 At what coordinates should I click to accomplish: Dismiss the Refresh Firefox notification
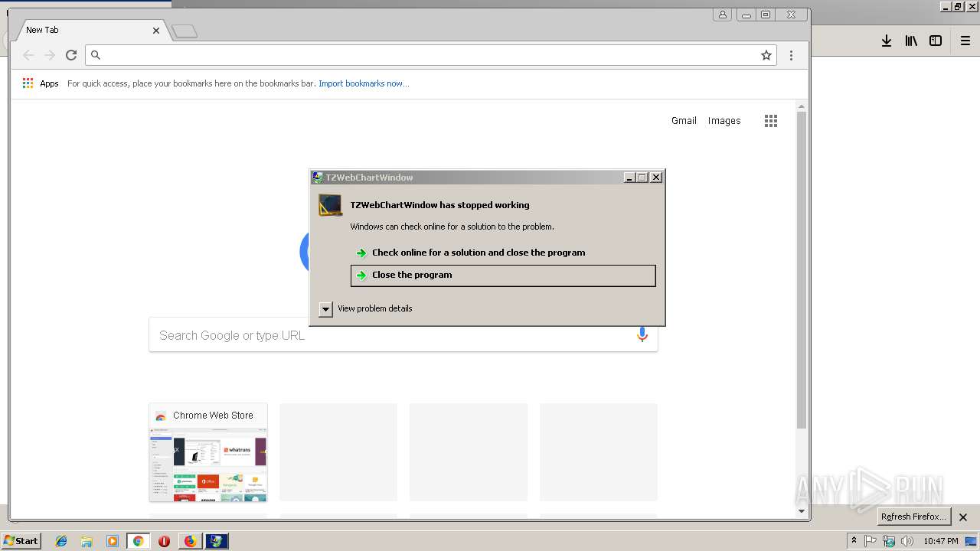point(963,517)
